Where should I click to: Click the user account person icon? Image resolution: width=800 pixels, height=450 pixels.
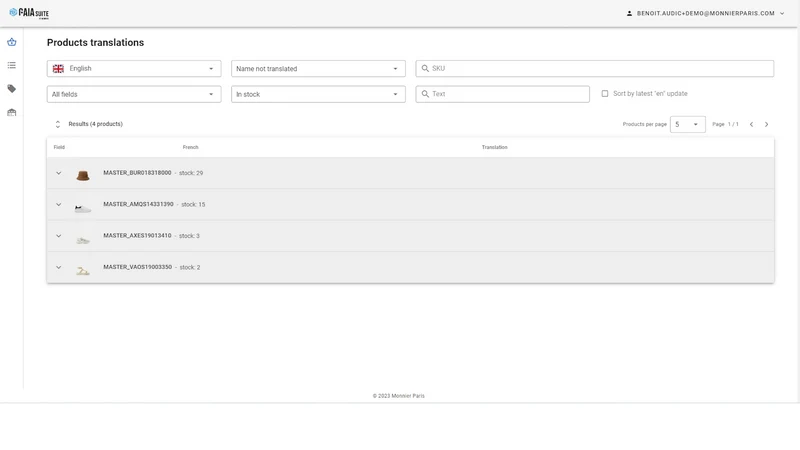[x=629, y=13]
